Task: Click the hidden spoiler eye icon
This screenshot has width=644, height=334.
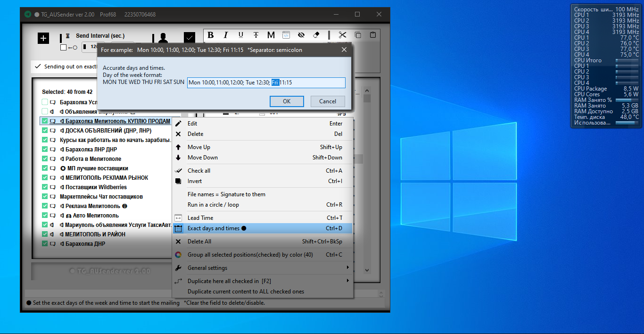Action: (301, 35)
